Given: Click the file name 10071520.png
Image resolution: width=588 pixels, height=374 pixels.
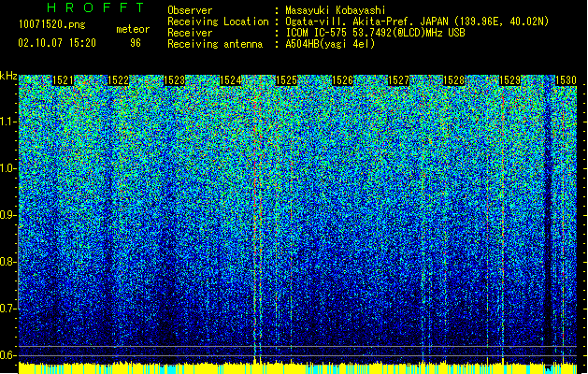Looking at the screenshot, I should pyautogui.click(x=52, y=24).
